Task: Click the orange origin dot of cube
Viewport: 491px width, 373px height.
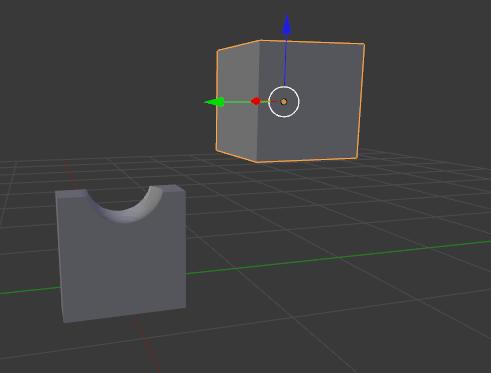Action: pyautogui.click(x=284, y=102)
